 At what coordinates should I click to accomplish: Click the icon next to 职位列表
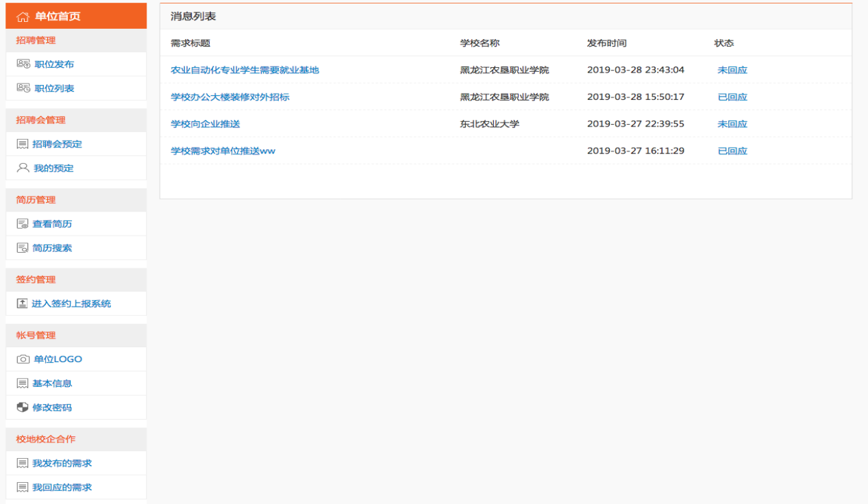tap(23, 88)
